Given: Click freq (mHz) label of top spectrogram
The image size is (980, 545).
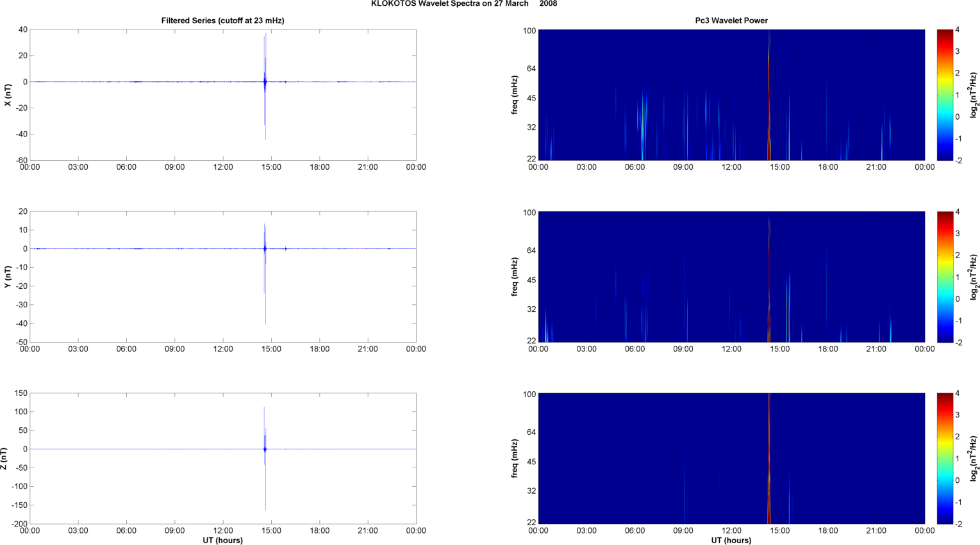Looking at the screenshot, I should pyautogui.click(x=515, y=95).
